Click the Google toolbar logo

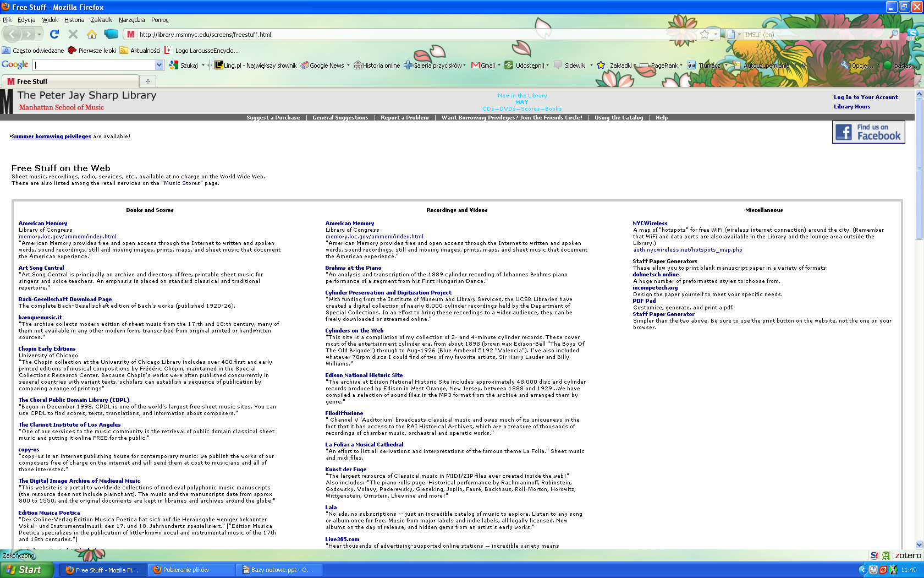coord(15,64)
